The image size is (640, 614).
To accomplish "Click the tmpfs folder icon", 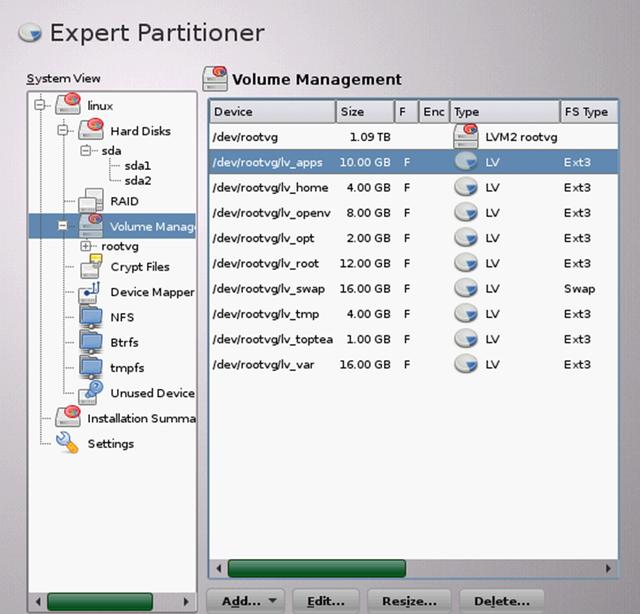I will [91, 367].
